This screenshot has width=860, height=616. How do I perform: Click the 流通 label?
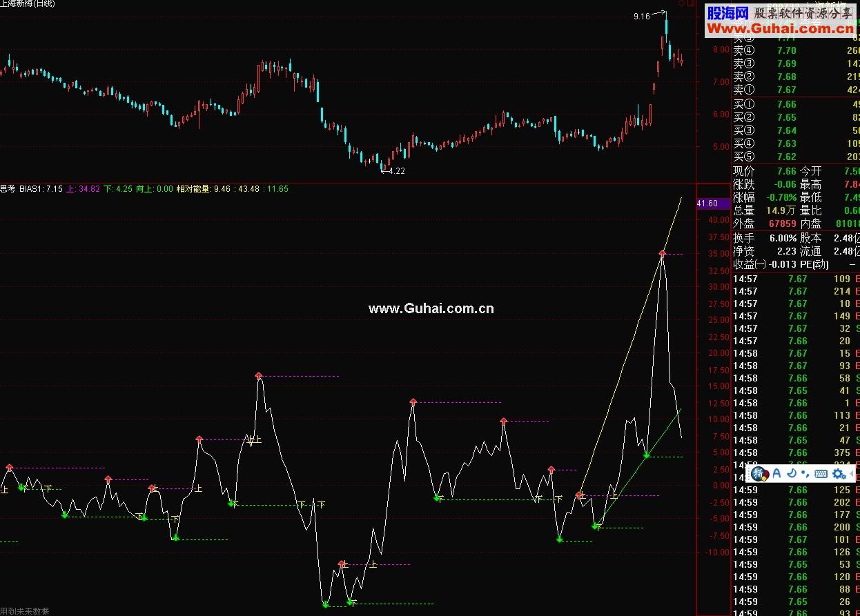click(x=810, y=251)
